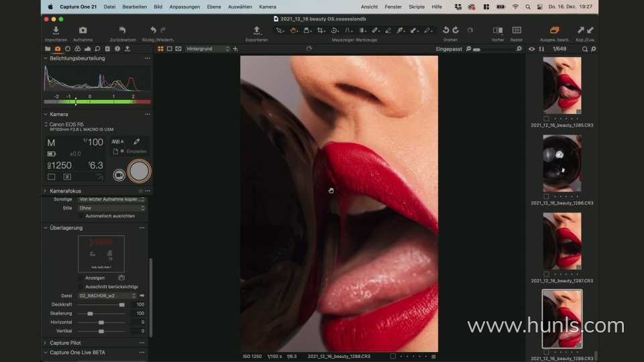Click the Zurücksetzen reset icon
This screenshot has height=362, width=644.
[122, 31]
